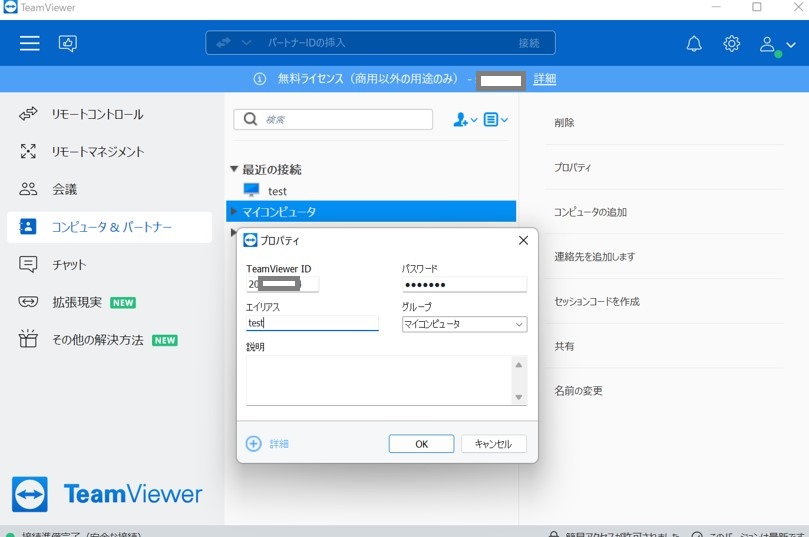809x537 pixels.
Task: Click the 詳細 link in license banner
Action: 544,79
